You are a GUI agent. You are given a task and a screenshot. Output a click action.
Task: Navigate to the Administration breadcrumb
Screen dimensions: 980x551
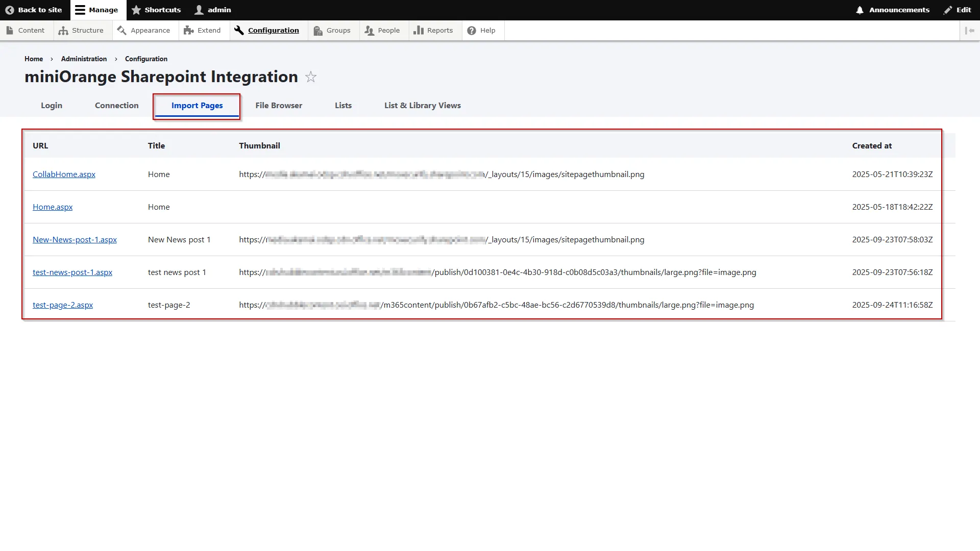coord(84,59)
